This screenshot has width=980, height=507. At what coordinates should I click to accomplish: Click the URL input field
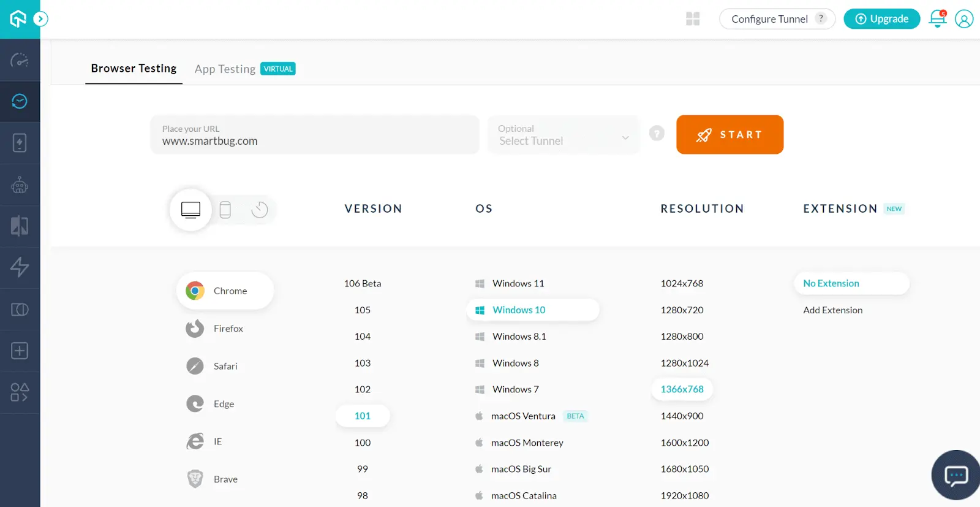click(314, 135)
